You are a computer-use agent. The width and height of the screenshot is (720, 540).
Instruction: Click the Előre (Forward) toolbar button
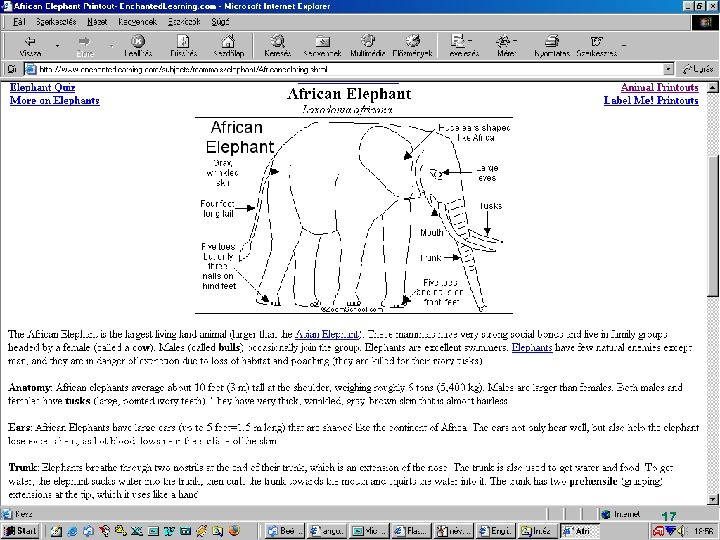tap(84, 45)
